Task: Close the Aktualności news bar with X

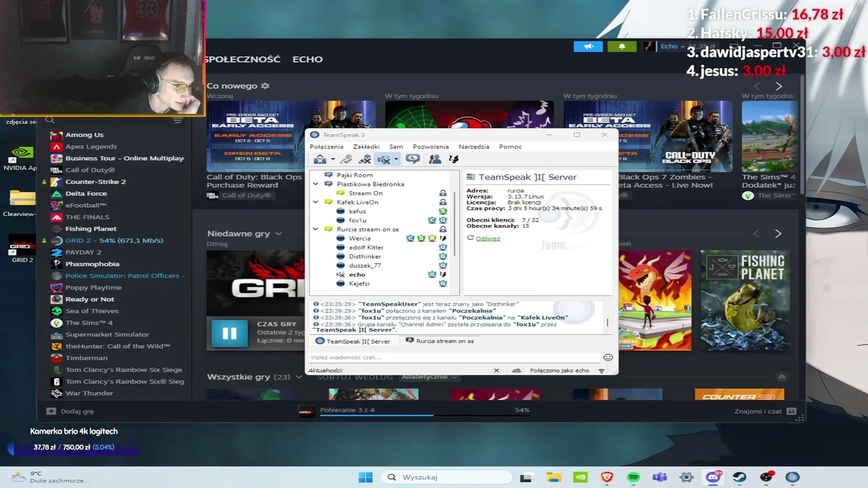Action: pos(496,371)
